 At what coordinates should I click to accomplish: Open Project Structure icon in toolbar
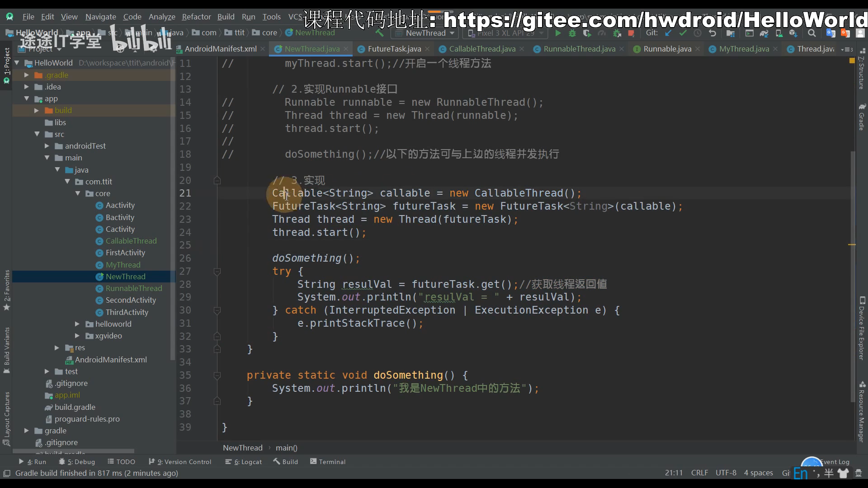pyautogui.click(x=730, y=33)
